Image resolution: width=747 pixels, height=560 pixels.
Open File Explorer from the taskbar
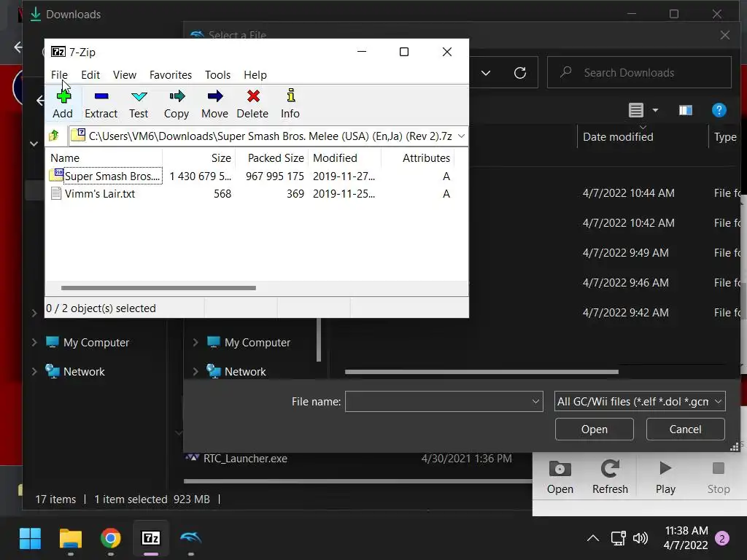click(x=71, y=539)
